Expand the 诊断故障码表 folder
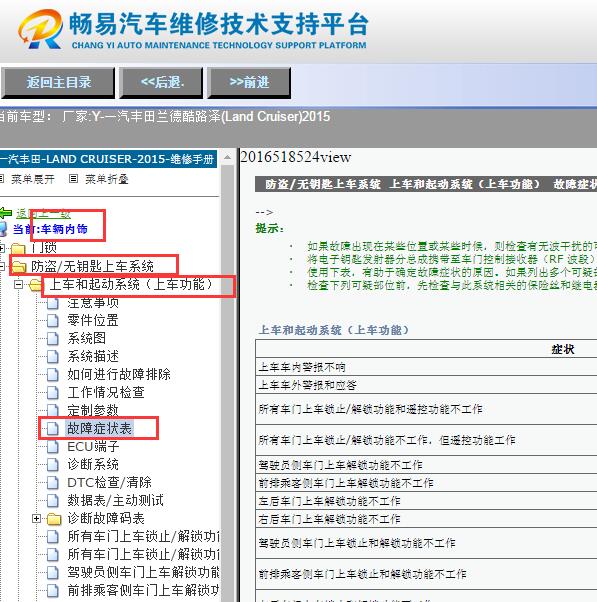 coord(36,519)
